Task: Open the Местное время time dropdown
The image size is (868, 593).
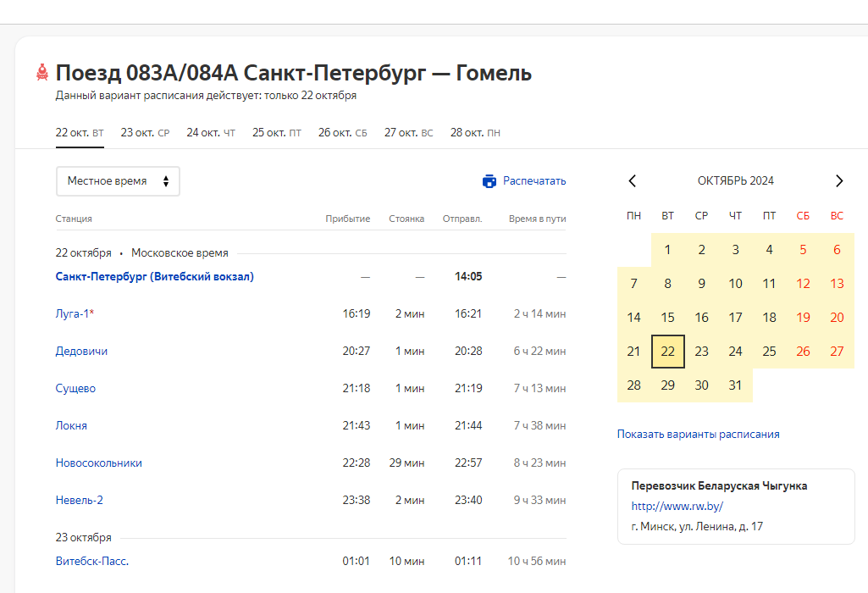Action: (x=118, y=181)
